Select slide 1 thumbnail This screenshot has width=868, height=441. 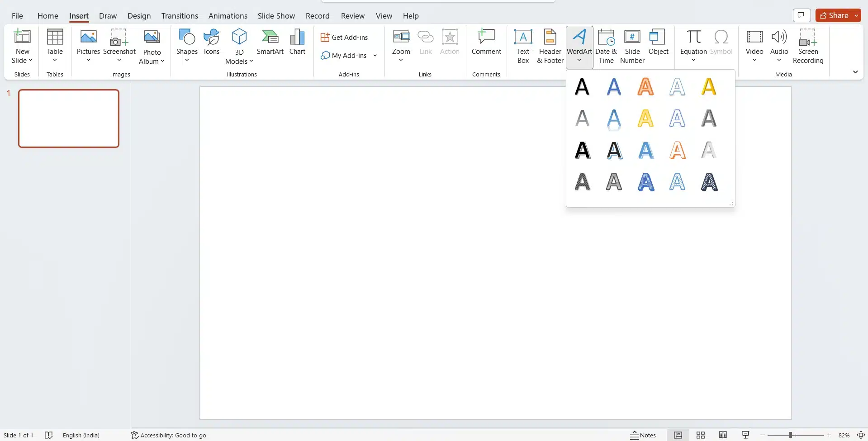[69, 119]
